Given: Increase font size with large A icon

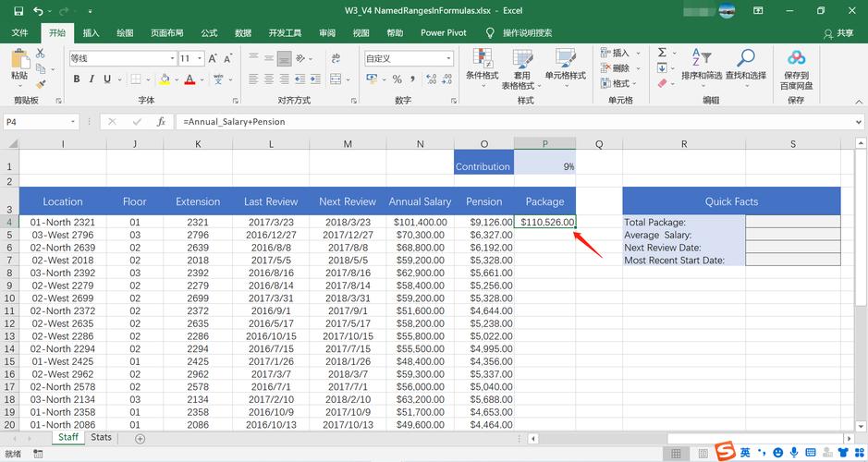Looking at the screenshot, I should (214, 58).
